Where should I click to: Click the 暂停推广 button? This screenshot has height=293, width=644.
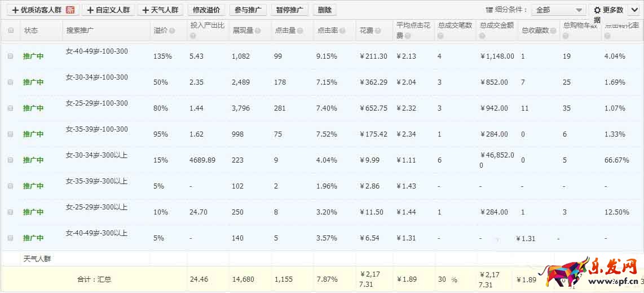click(290, 10)
